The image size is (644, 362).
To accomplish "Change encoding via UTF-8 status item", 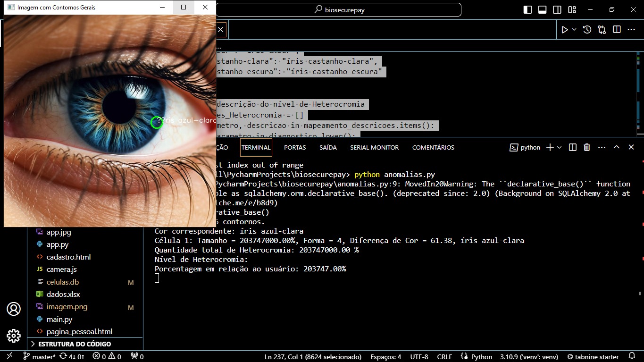I will click(419, 357).
